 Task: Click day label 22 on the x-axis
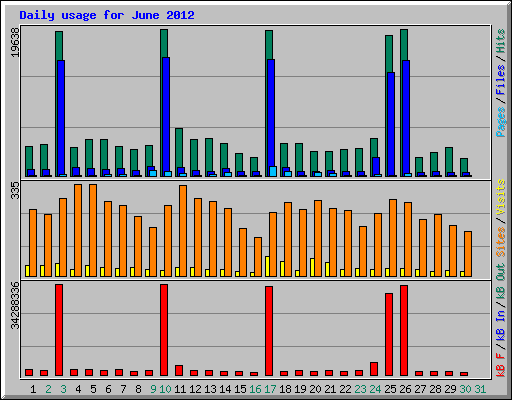[x=345, y=389]
